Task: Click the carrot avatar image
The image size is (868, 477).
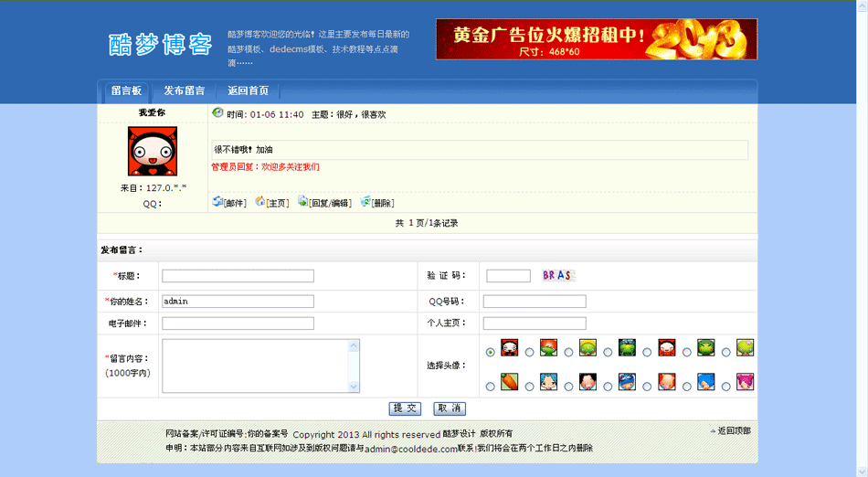Action: click(x=509, y=382)
